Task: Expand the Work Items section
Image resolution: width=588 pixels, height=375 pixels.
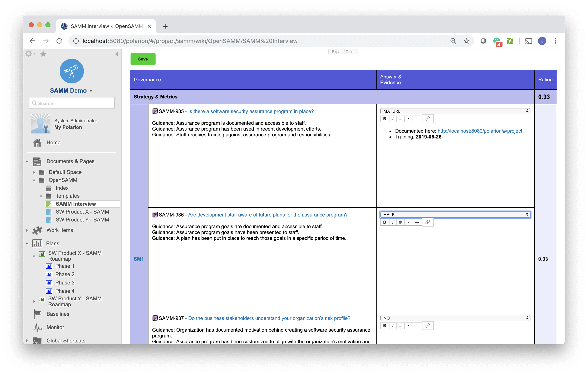Action: coord(27,230)
